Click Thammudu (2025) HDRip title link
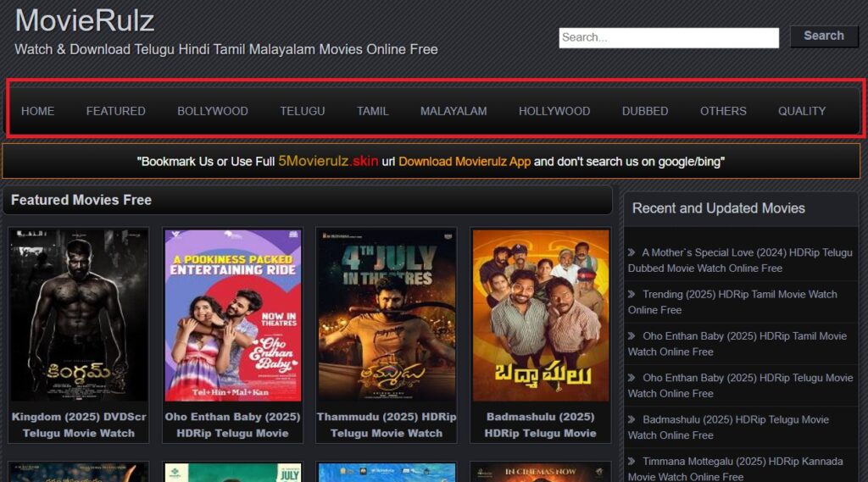868x482 pixels. click(387, 425)
